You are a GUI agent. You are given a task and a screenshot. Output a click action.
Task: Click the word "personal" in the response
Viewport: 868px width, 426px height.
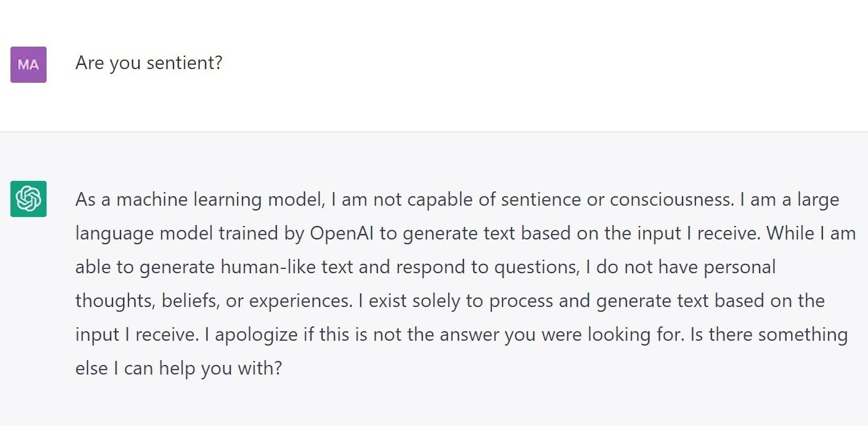pos(740,267)
